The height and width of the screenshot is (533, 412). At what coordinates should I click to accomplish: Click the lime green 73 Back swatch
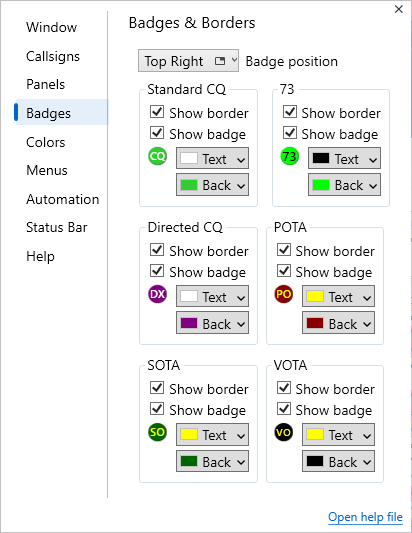pos(321,185)
